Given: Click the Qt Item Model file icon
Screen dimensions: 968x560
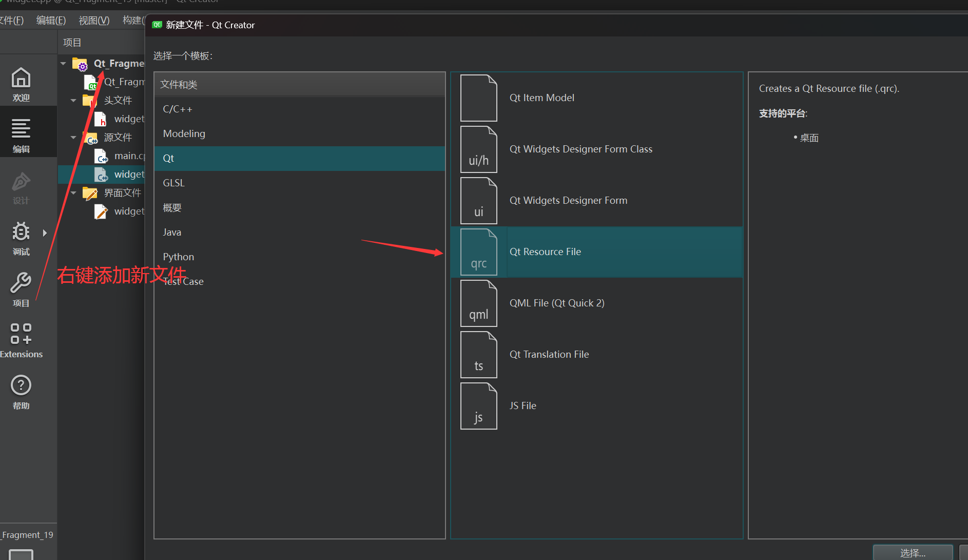Looking at the screenshot, I should point(478,98).
